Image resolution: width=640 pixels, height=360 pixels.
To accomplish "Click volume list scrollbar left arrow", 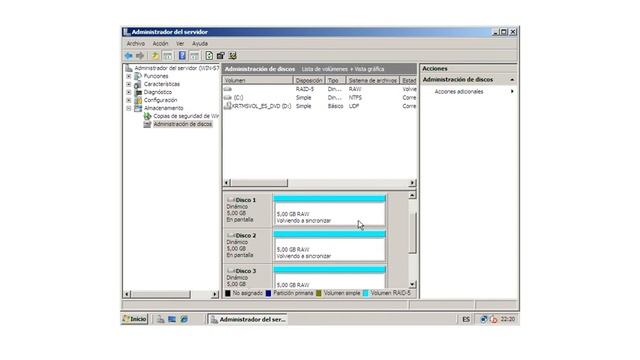I will pos(227,182).
